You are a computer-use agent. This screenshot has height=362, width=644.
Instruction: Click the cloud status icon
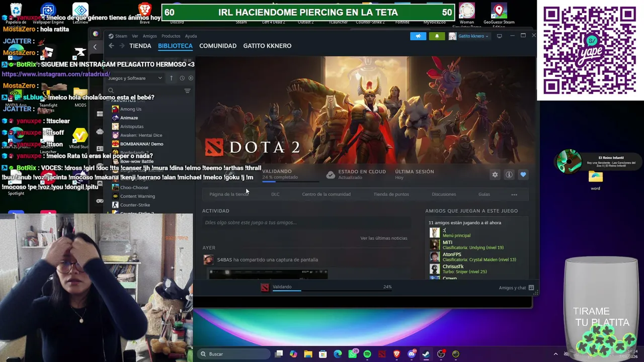pyautogui.click(x=331, y=174)
